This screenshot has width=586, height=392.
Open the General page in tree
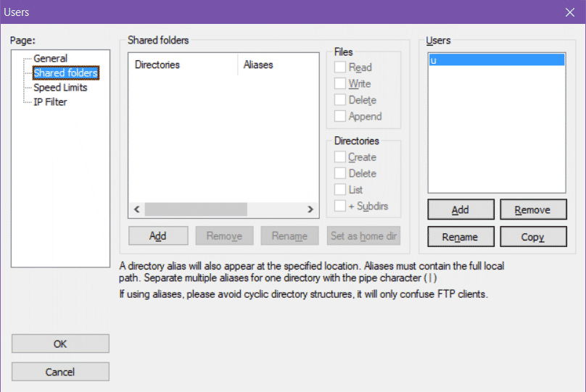coord(50,59)
